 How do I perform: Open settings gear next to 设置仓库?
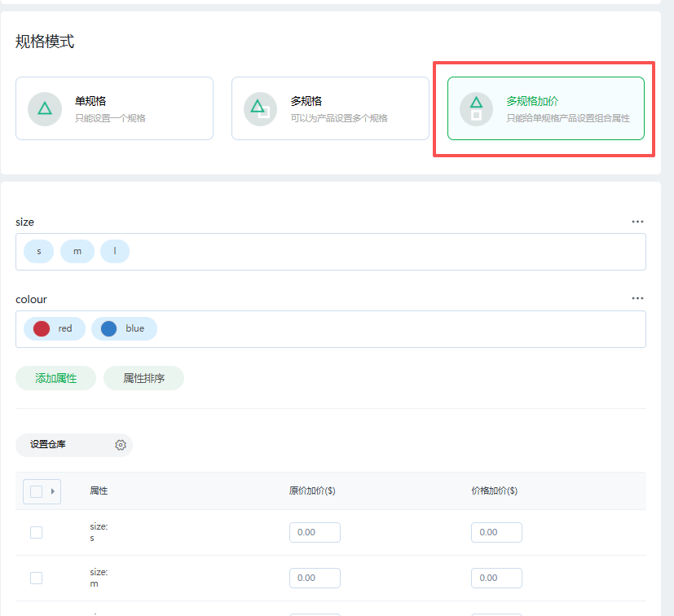click(121, 445)
